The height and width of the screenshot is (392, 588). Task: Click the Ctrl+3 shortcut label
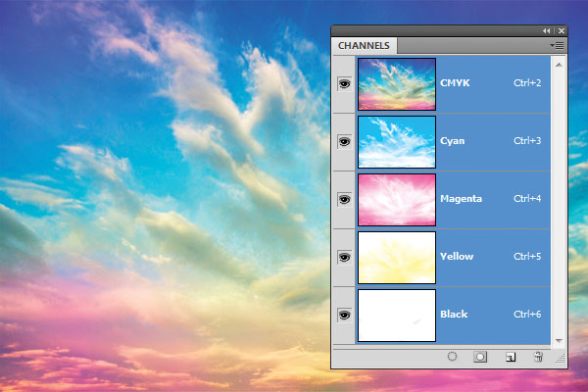point(527,141)
